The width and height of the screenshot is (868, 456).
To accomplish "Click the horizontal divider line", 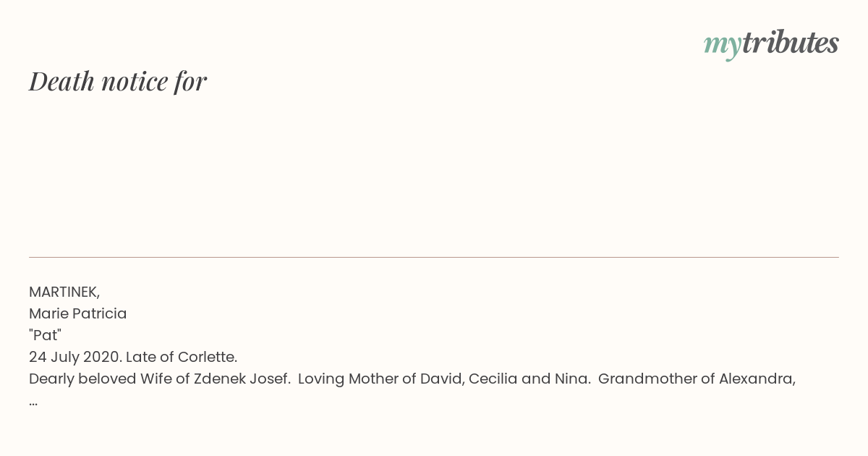I will pyautogui.click(x=434, y=257).
